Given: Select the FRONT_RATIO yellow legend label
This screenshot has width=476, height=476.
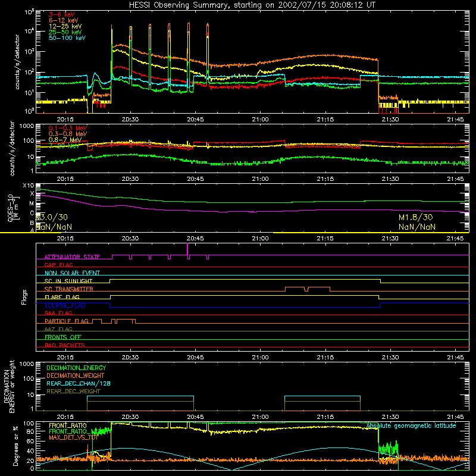Looking at the screenshot, I should pos(68,425).
